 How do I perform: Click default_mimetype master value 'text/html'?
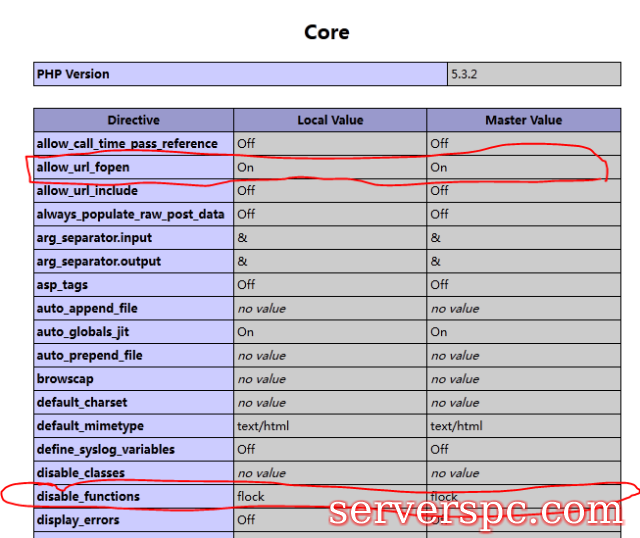tap(456, 426)
